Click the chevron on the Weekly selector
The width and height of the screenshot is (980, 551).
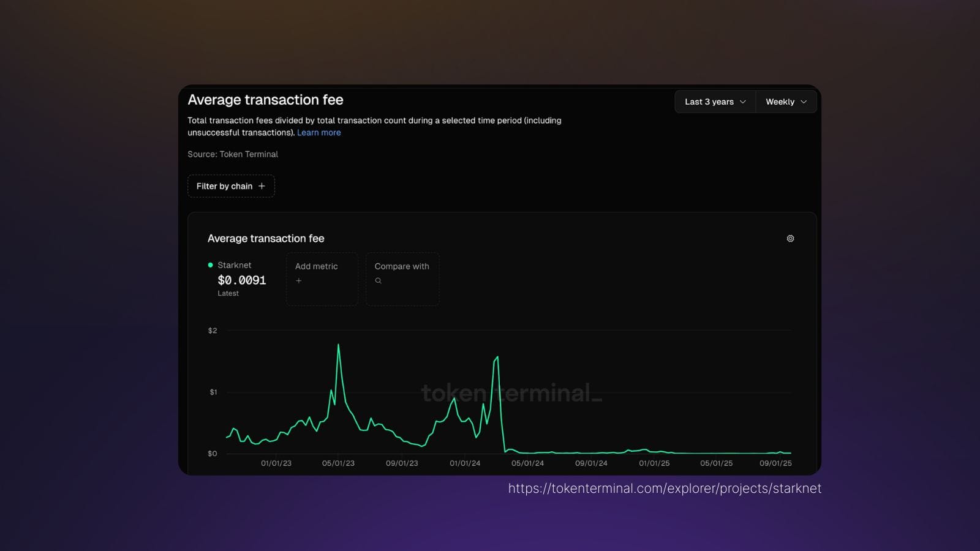point(804,102)
